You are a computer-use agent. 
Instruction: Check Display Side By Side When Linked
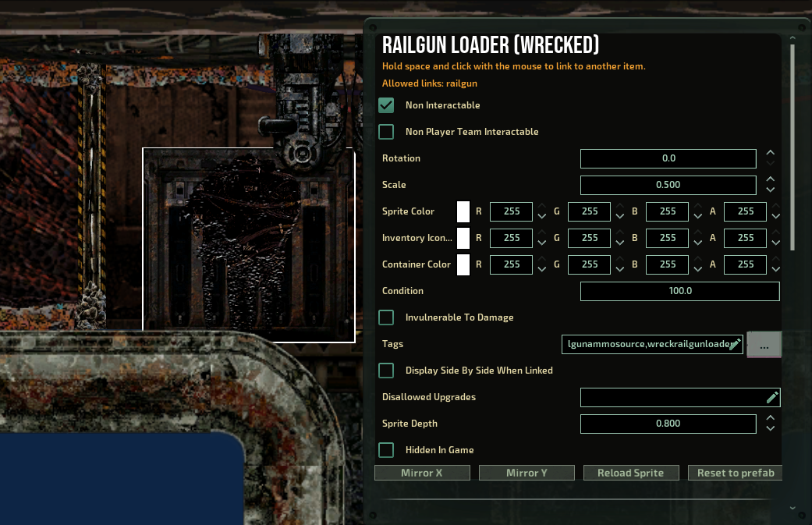tap(386, 371)
